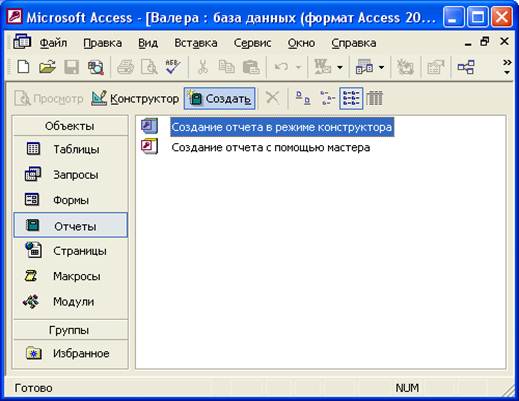Switch to small icons view
Image resolution: width=519 pixels, height=401 pixels.
click(327, 98)
